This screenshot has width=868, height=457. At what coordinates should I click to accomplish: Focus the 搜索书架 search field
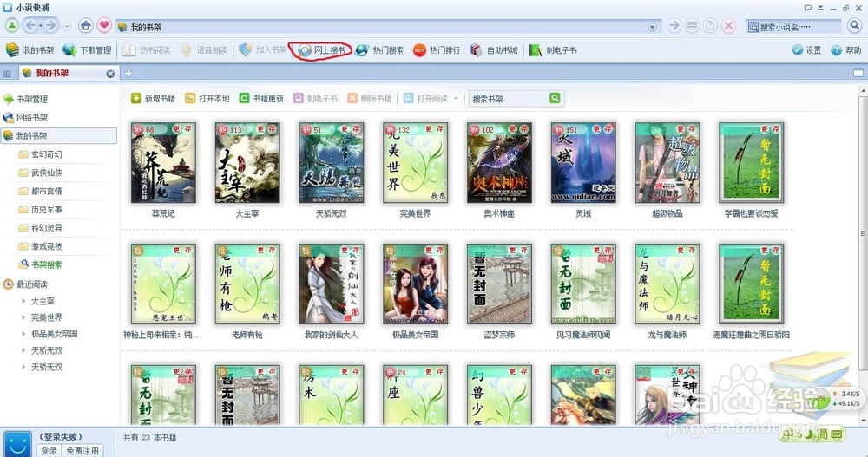[508, 99]
